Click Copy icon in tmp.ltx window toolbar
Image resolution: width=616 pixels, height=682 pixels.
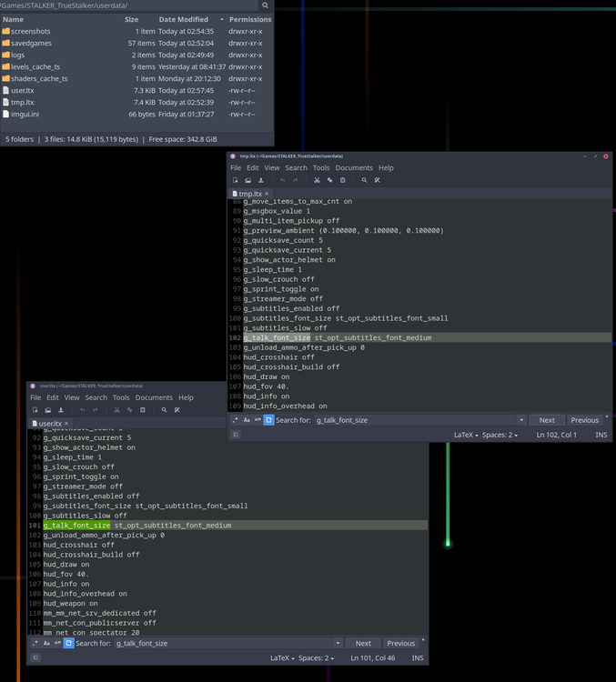[329, 180]
